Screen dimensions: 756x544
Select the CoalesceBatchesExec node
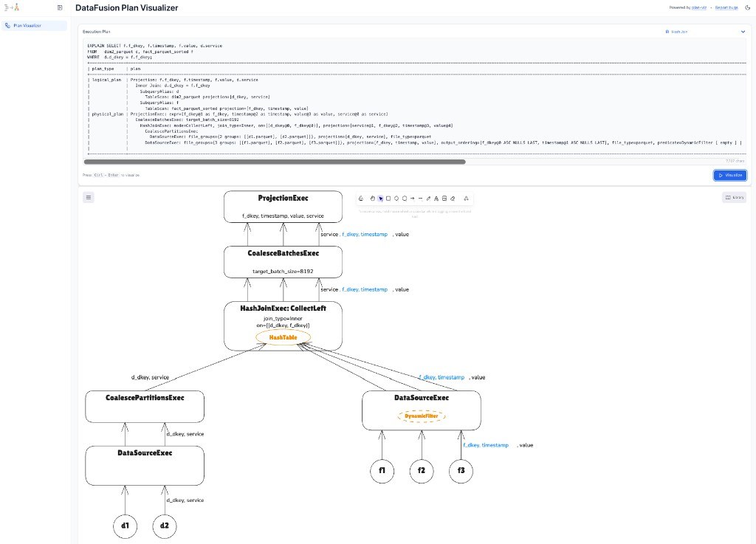pos(283,262)
